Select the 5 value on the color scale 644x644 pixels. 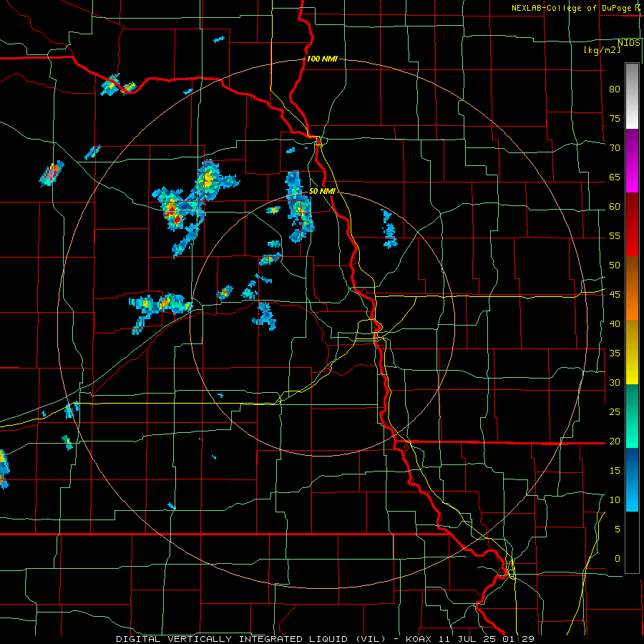click(x=618, y=530)
